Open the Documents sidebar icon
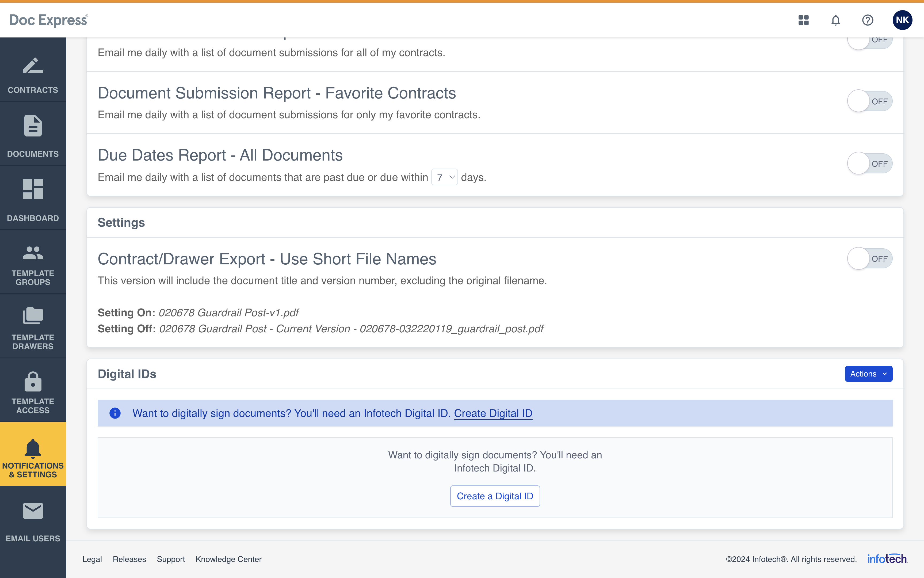Screen dimensions: 924x578 tap(33, 126)
